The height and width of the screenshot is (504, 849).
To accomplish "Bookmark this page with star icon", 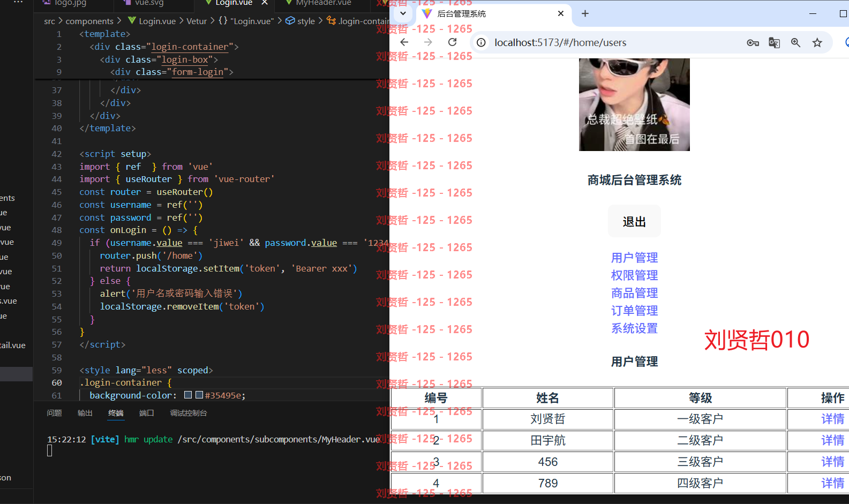I will [817, 43].
